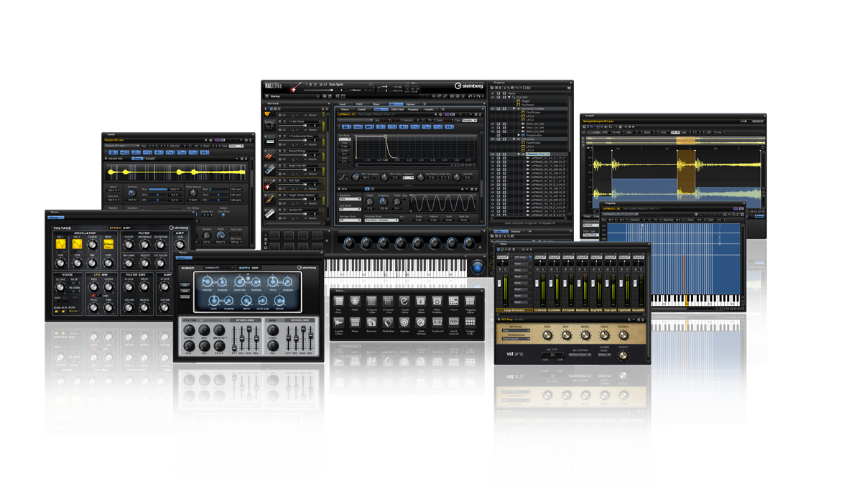Viewport: 862px width, 504px height.
Task: Click the ARP page button in Voltage
Action: [126, 228]
